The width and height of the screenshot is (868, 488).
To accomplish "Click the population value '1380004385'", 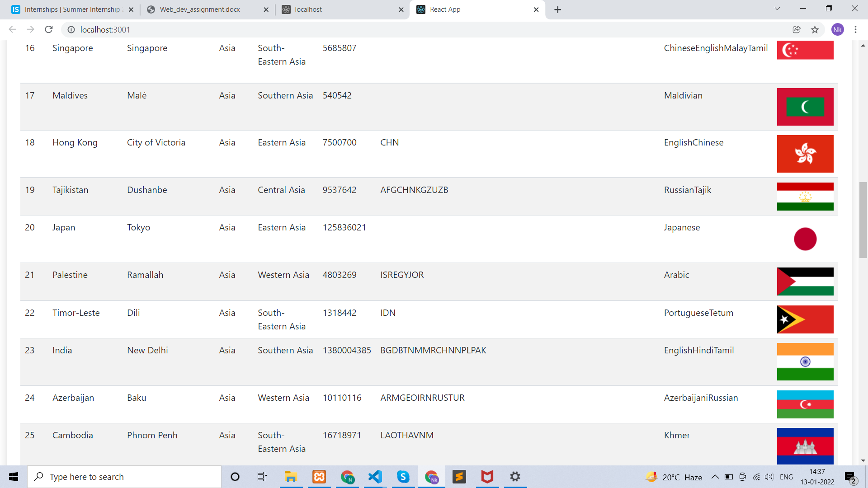I will tap(347, 350).
